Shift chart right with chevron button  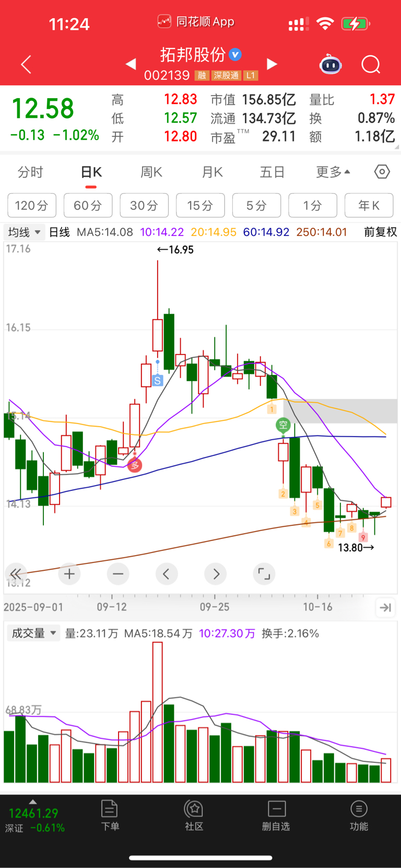click(x=216, y=574)
